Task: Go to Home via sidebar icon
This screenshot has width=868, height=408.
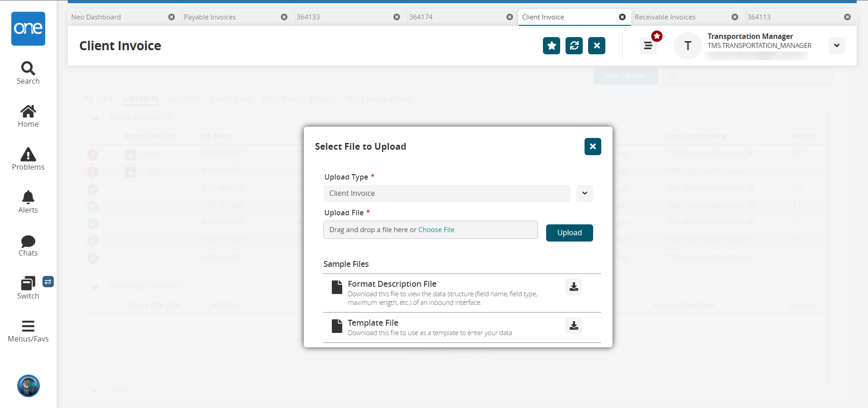Action: [28, 112]
